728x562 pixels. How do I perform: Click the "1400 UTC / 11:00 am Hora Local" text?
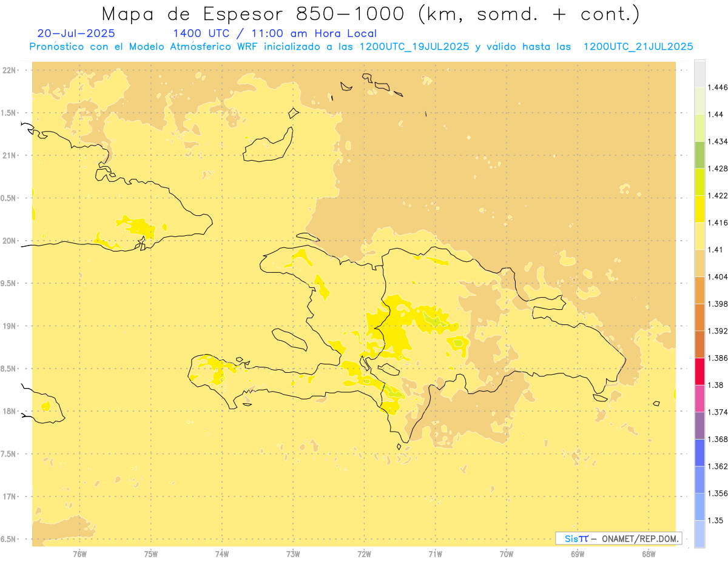click(275, 33)
